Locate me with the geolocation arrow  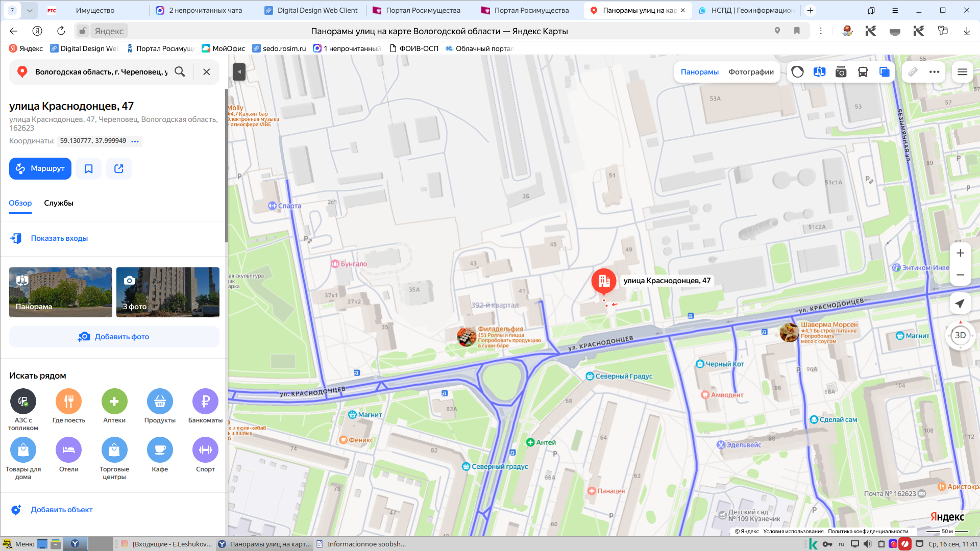[960, 304]
